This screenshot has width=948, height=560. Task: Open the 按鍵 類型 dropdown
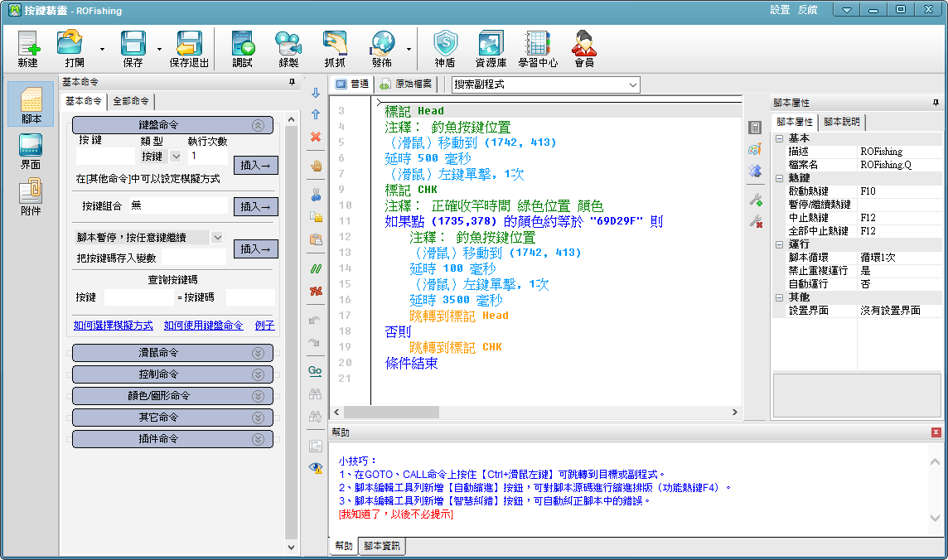176,156
